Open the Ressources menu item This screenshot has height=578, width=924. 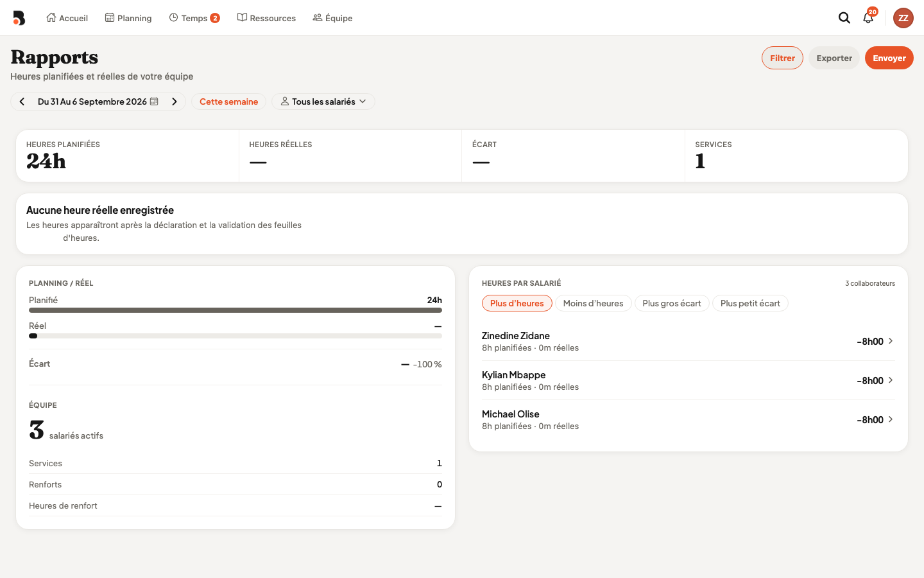[x=266, y=18]
